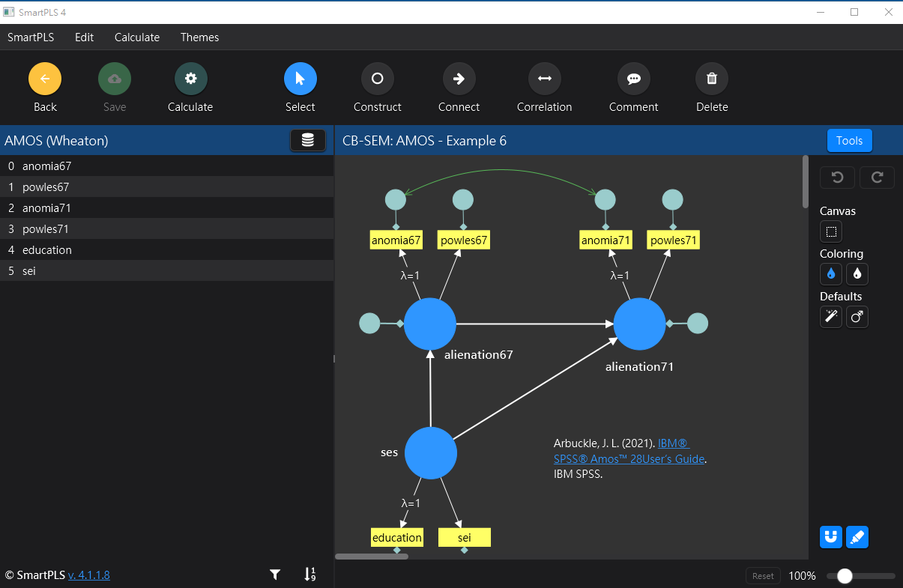
Task: Open the Edit menu
Action: 84,37
